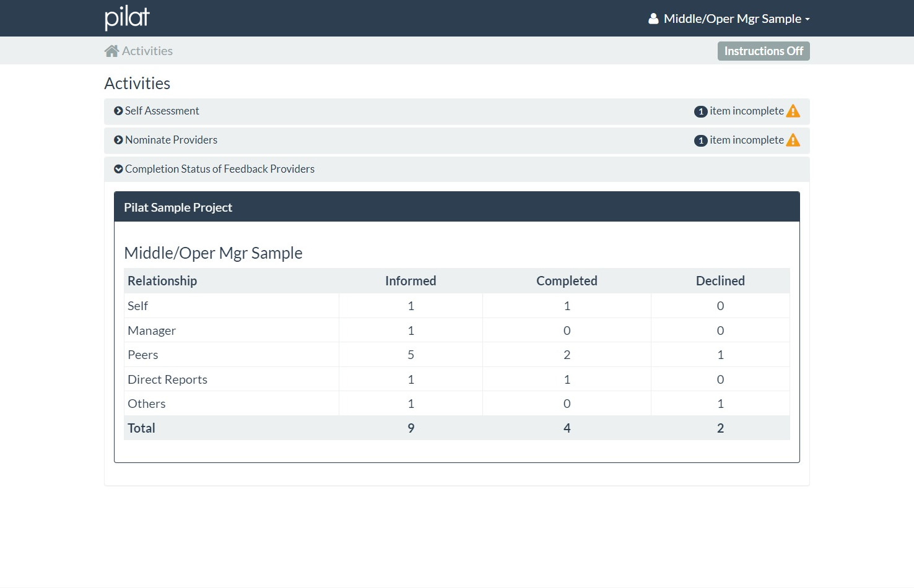This screenshot has height=588, width=914.
Task: Go to the Activities breadcrumb link
Action: click(147, 51)
